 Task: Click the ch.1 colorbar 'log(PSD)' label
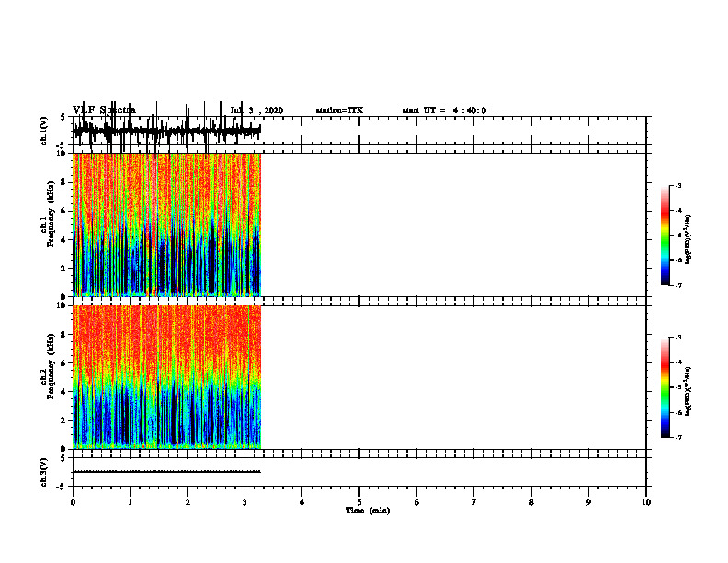pyautogui.click(x=688, y=240)
